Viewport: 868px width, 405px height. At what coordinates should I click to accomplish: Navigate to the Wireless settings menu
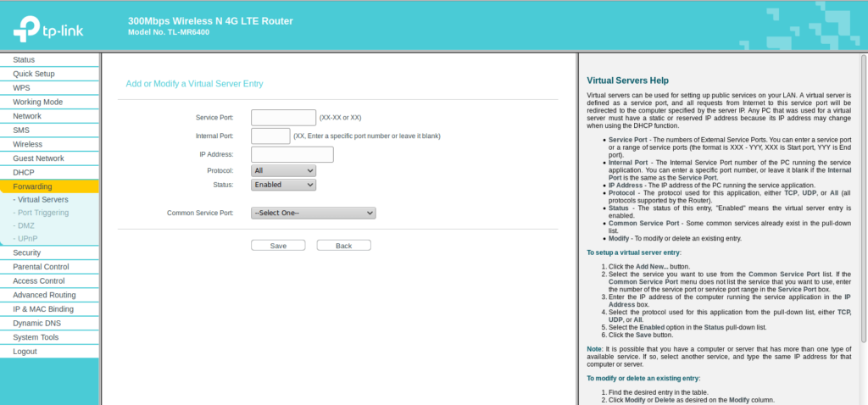[27, 144]
